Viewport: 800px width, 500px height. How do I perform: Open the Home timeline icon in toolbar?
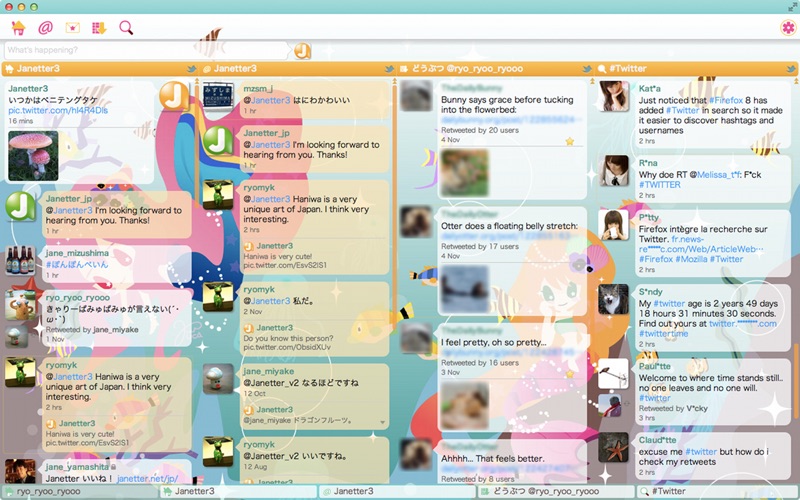[18, 28]
